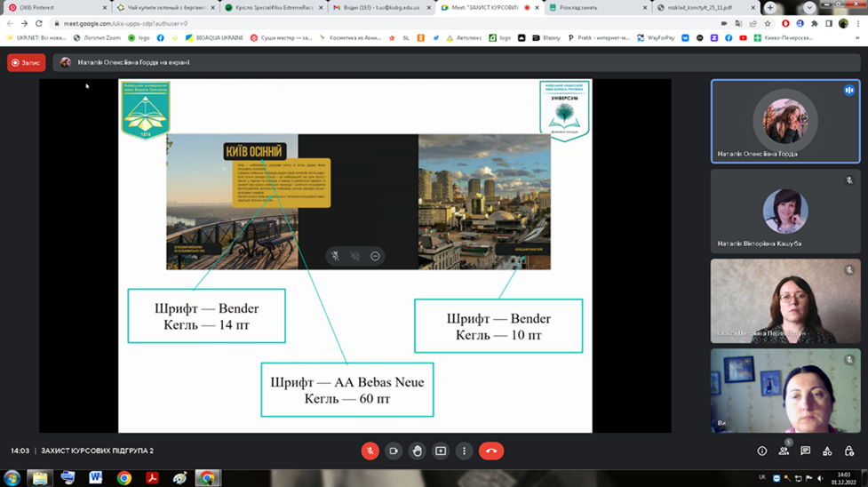The image size is (868, 487).
Task: Raise hand in the meeting
Action: coord(417,451)
